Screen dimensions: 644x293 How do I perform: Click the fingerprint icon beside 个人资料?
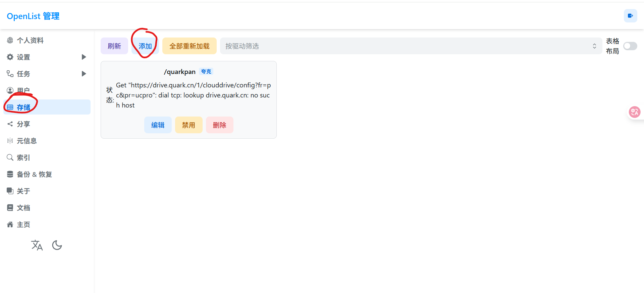10,40
